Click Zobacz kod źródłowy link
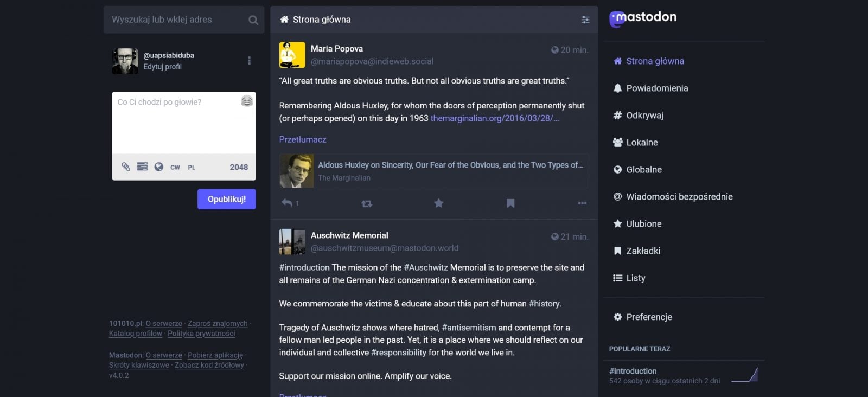 coord(209,365)
